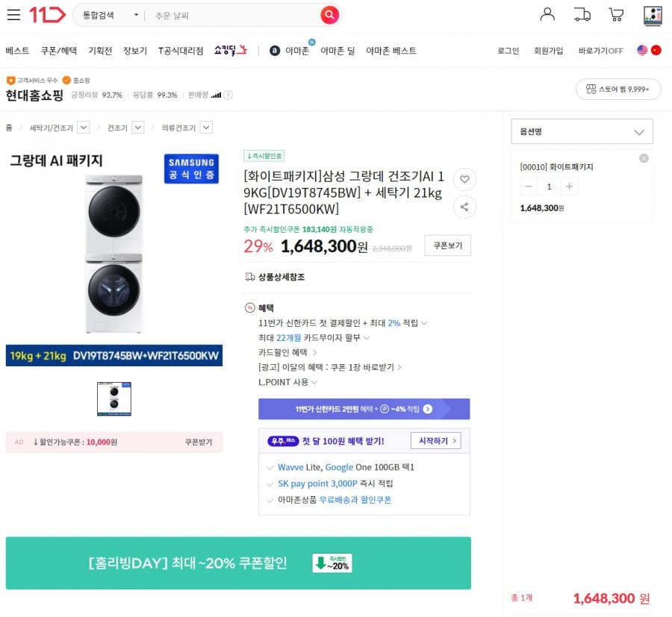Open 통합검색 search category dropdown

(111, 16)
